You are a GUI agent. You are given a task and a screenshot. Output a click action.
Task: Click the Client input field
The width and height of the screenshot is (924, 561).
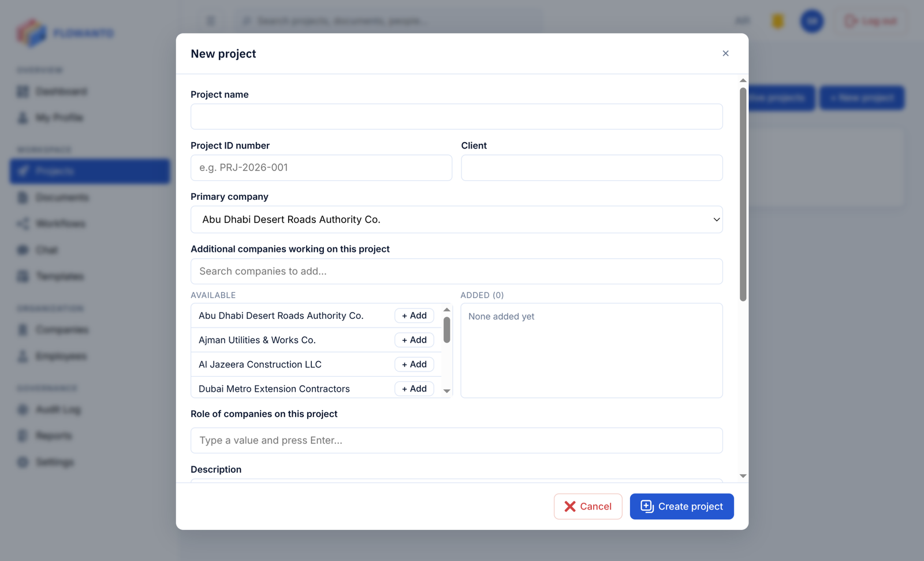pyautogui.click(x=591, y=168)
